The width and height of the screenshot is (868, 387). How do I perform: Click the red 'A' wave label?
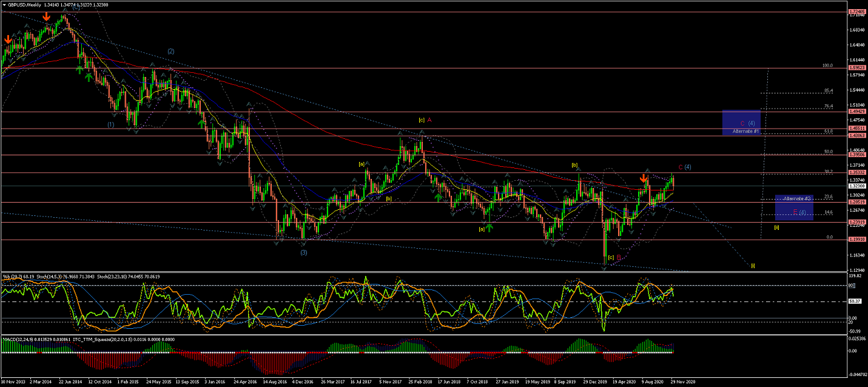[x=429, y=120]
